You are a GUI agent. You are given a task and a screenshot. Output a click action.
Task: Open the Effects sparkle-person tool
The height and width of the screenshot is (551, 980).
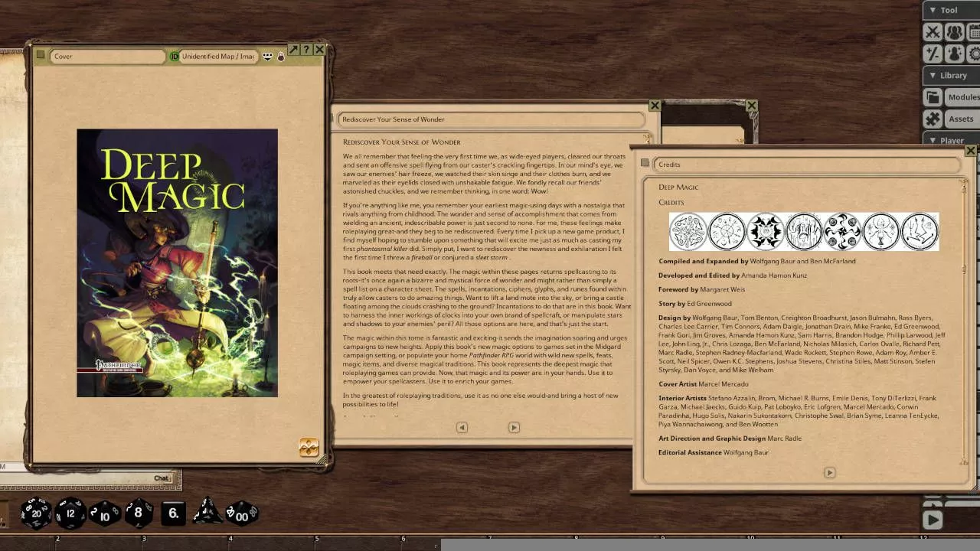tap(954, 54)
